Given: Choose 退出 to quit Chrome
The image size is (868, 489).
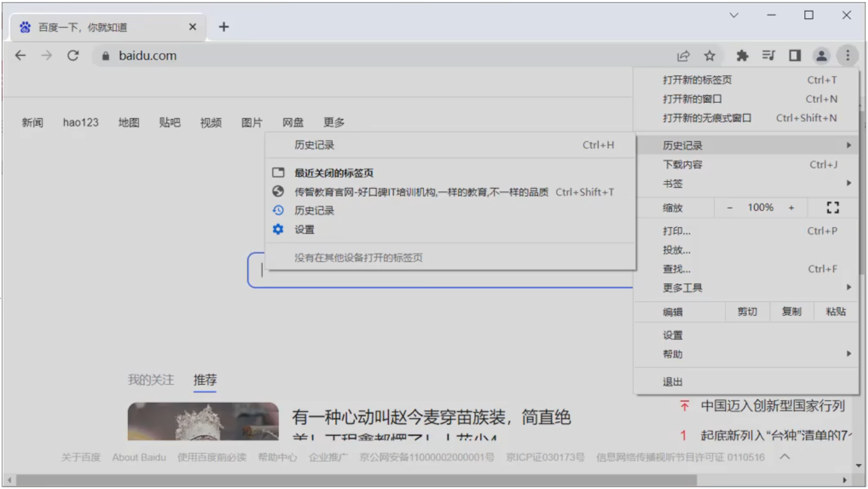Looking at the screenshot, I should coord(746,382).
